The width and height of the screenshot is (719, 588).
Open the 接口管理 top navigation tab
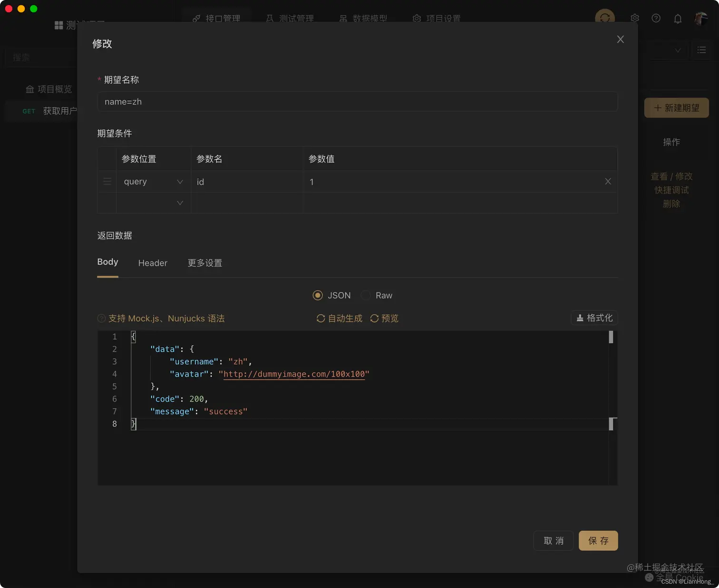pos(216,19)
